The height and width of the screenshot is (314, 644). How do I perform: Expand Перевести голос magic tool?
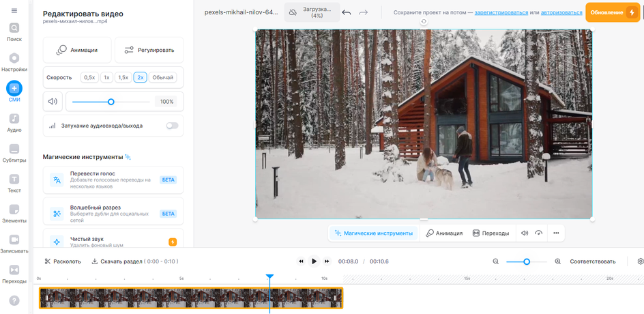coord(113,180)
